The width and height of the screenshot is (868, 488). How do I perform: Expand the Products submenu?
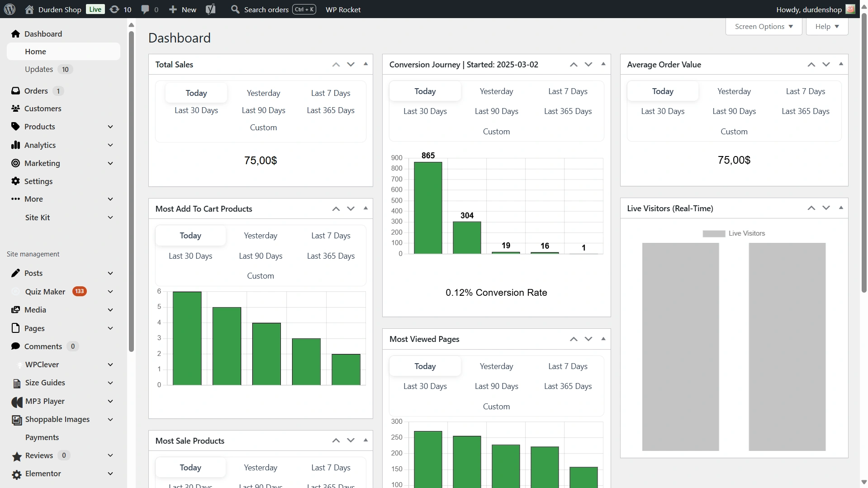[x=110, y=127]
